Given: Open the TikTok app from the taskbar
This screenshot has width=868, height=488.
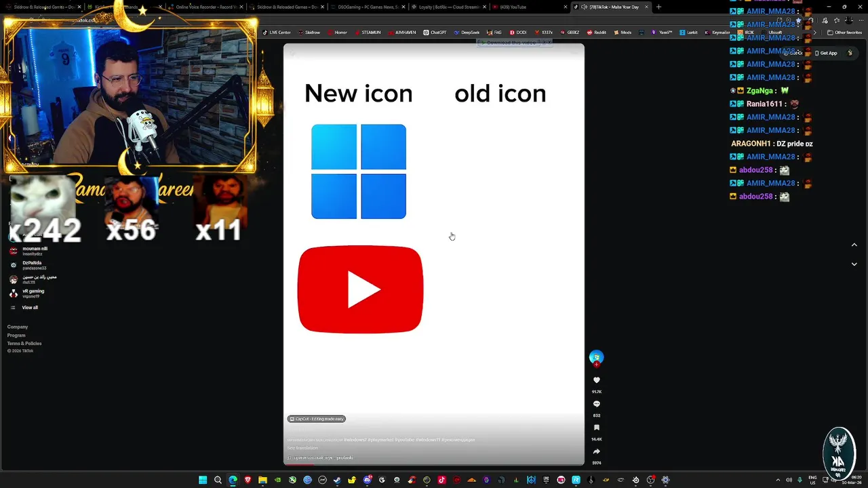Looking at the screenshot, I should [x=441, y=480].
